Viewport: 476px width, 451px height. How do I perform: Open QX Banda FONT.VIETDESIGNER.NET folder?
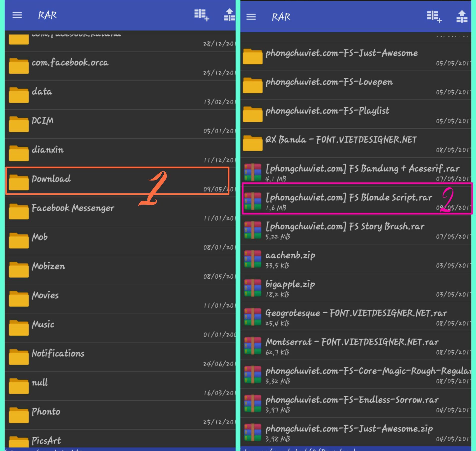point(341,140)
